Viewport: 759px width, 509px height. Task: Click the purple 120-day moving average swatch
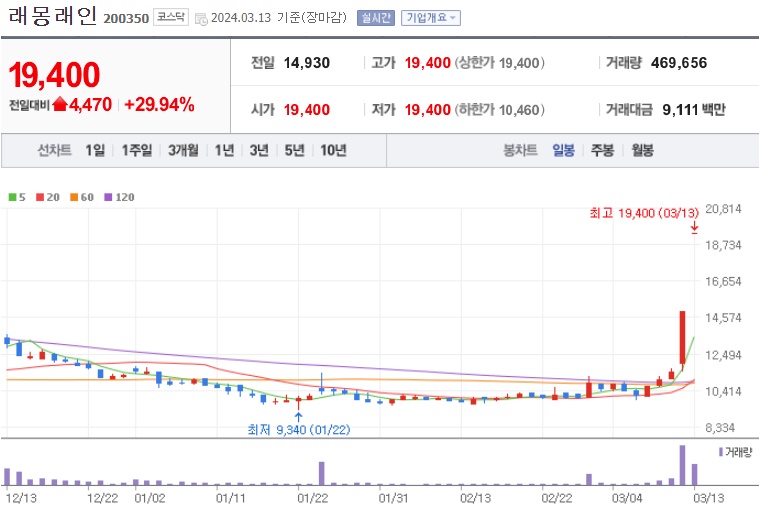click(108, 197)
